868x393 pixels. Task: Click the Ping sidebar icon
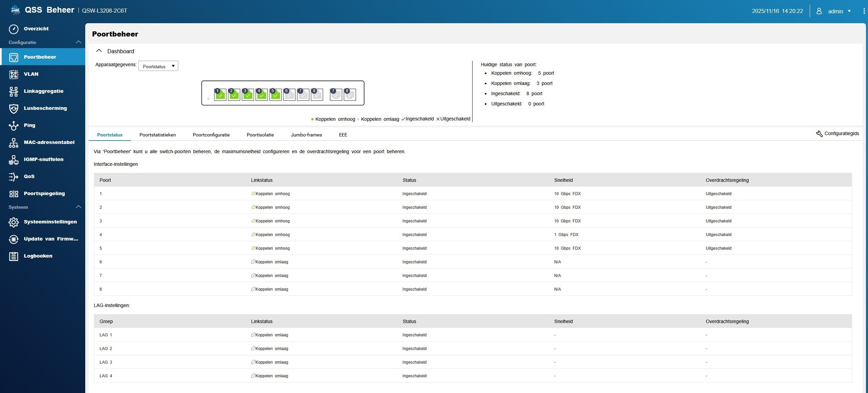(x=14, y=126)
